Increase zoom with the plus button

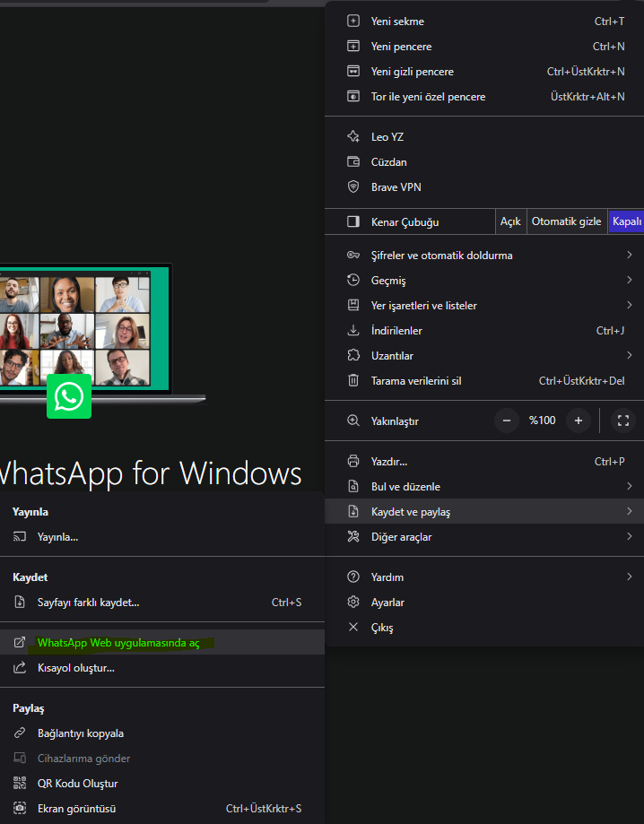579,421
